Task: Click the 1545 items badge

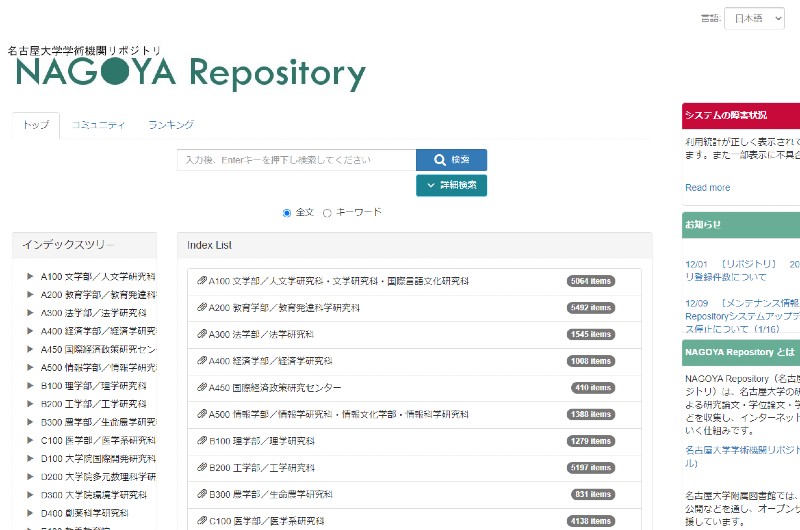Action: click(591, 334)
